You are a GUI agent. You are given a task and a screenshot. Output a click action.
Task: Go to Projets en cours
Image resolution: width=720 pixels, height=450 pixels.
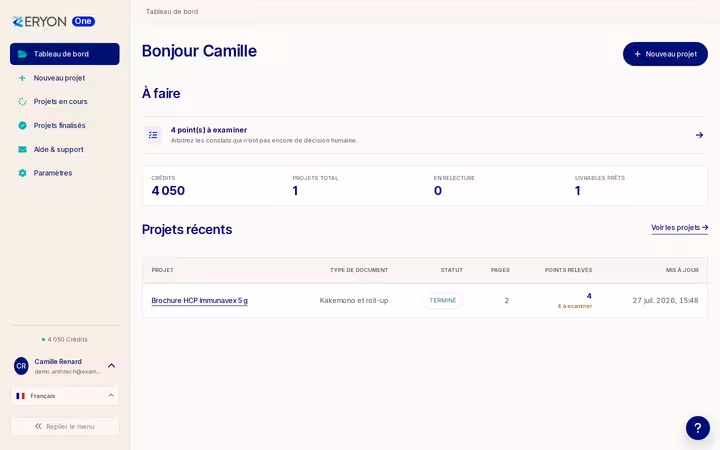65,101
